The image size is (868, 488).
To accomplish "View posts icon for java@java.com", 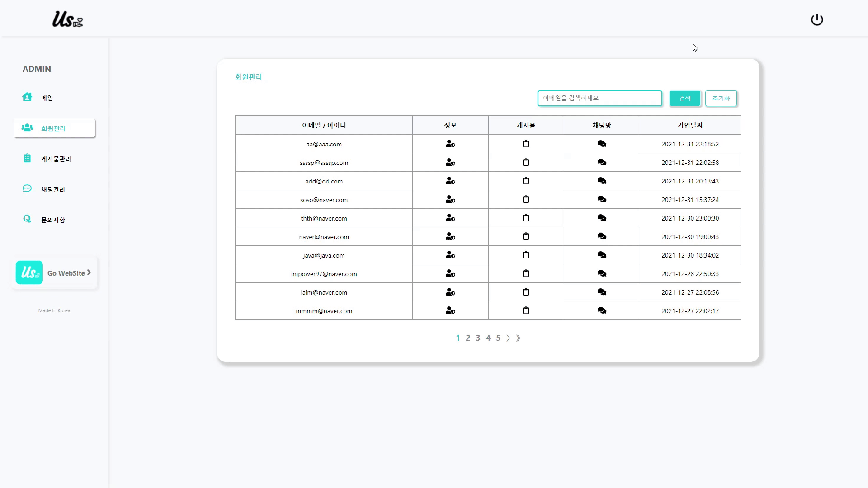I will tap(526, 255).
